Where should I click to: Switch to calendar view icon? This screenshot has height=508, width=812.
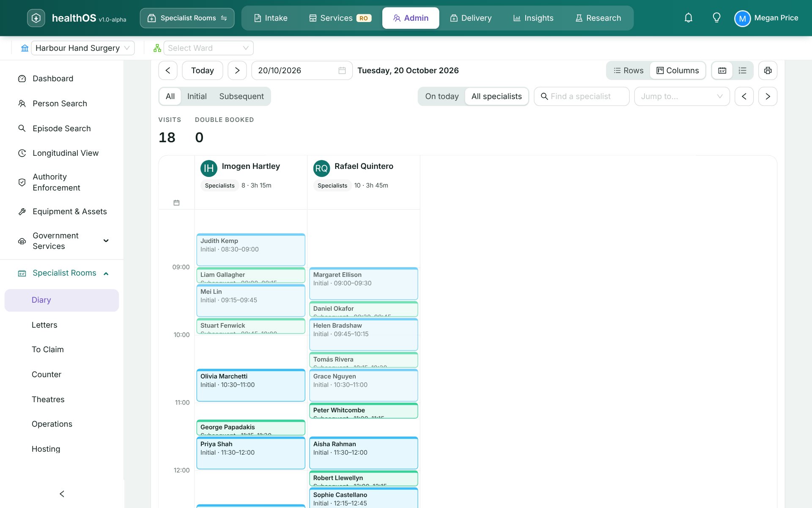(x=722, y=71)
